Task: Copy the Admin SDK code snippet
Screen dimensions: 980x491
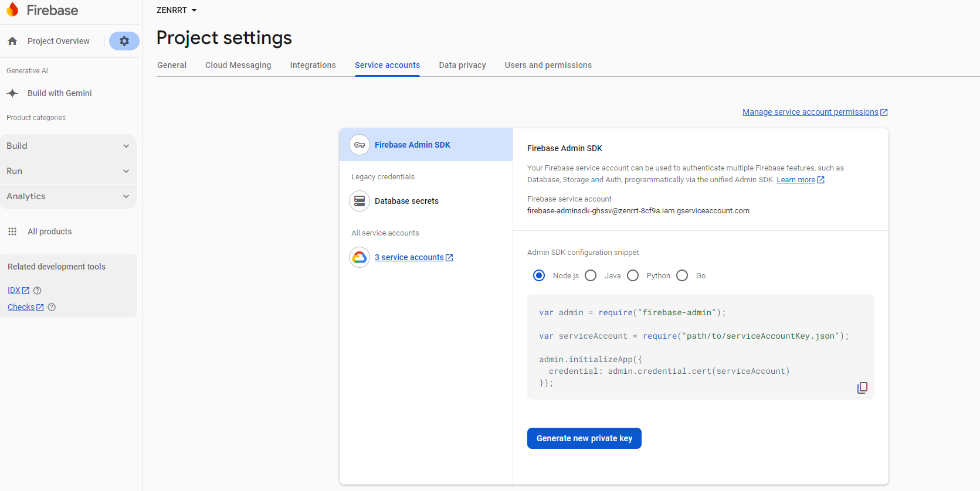Action: point(862,388)
